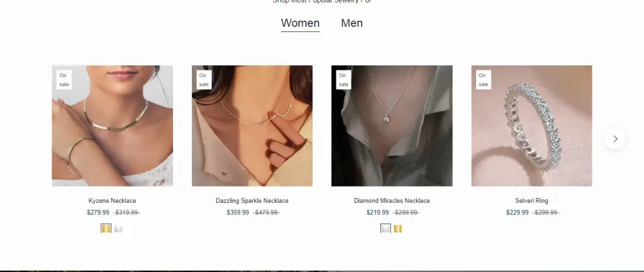Viewport: 644px width, 272px height.
Task: Choose gold swatch for Kyzene Necklace
Action: [106, 229]
